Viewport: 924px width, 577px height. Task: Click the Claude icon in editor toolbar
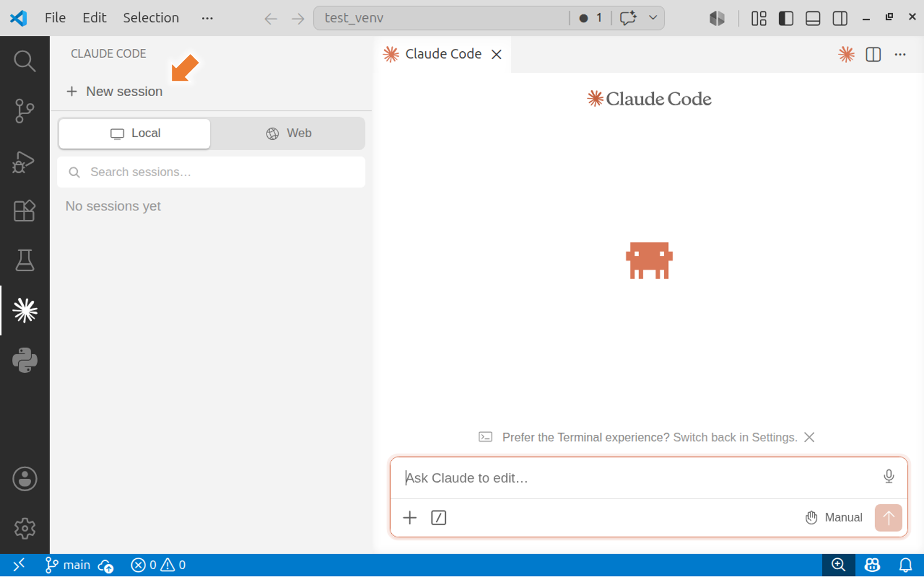pos(846,55)
